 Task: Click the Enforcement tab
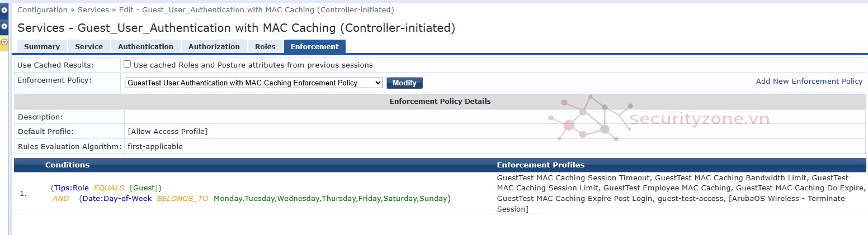pyautogui.click(x=314, y=47)
